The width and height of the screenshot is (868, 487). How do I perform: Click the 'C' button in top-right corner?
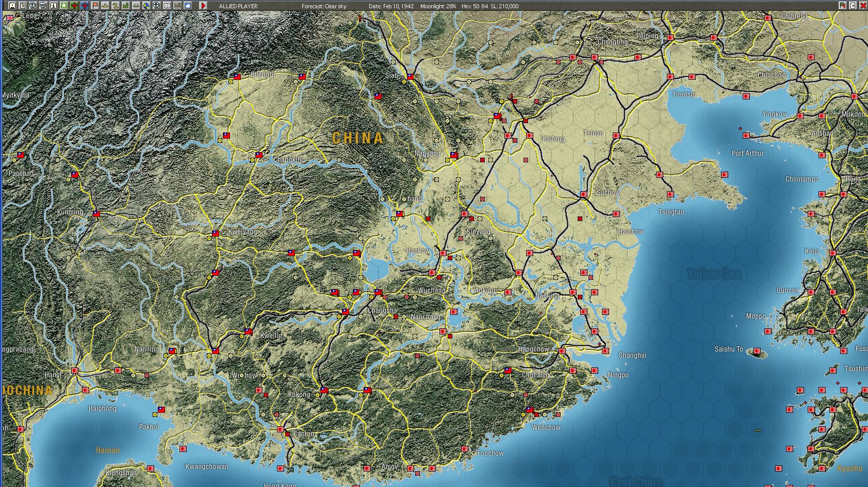click(853, 6)
